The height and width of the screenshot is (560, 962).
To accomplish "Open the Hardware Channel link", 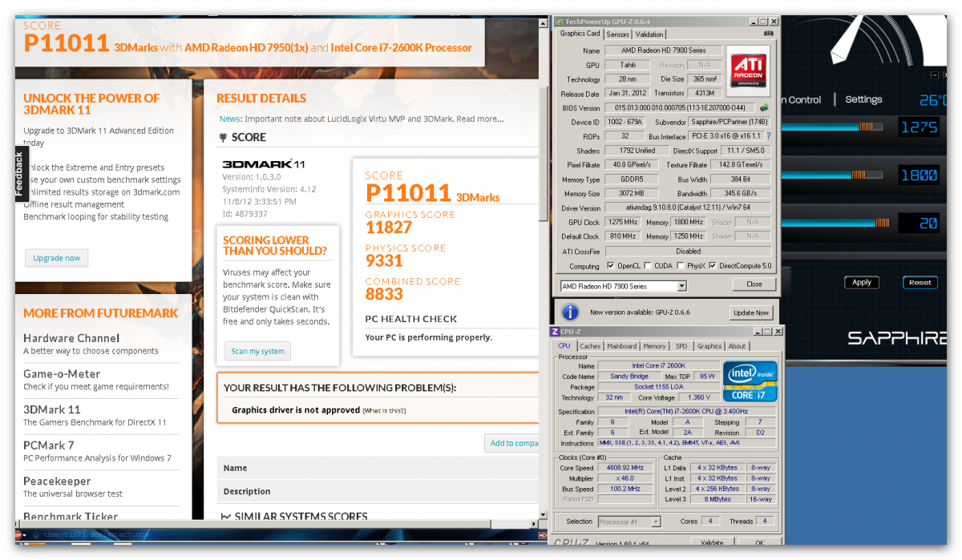I will [x=71, y=338].
